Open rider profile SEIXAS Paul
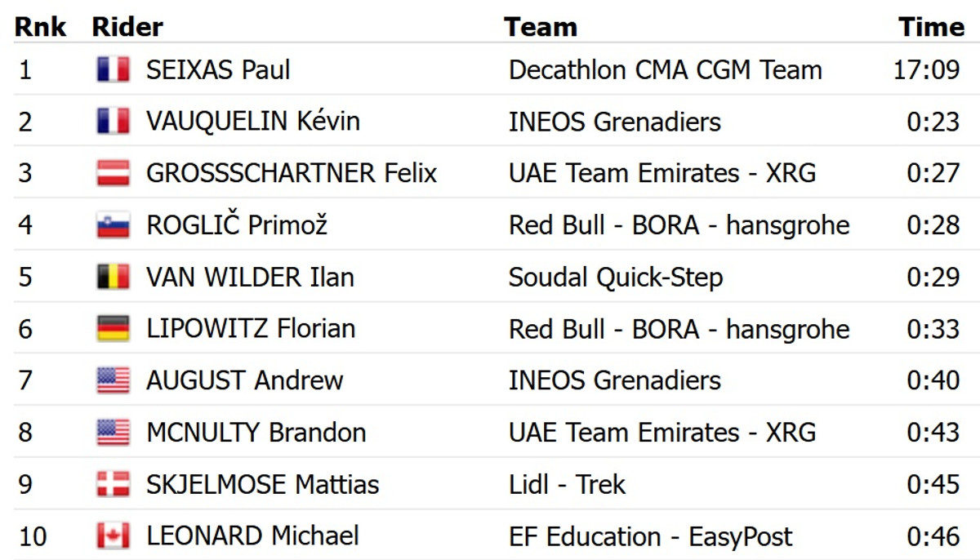The width and height of the screenshot is (980, 560). [x=218, y=69]
